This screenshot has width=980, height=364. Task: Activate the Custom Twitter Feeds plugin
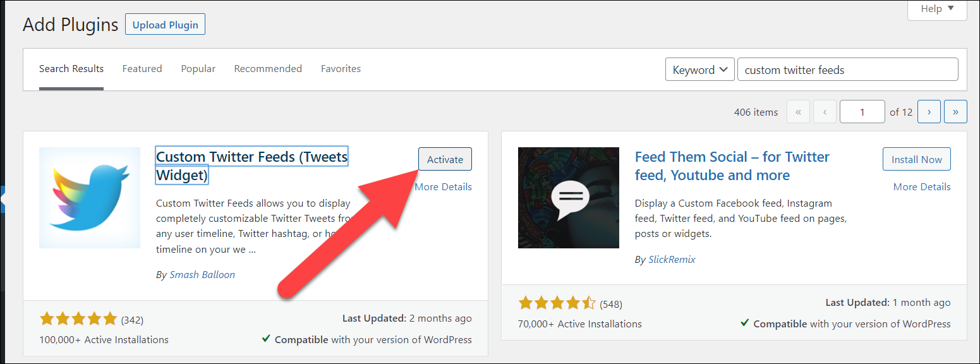pyautogui.click(x=445, y=159)
